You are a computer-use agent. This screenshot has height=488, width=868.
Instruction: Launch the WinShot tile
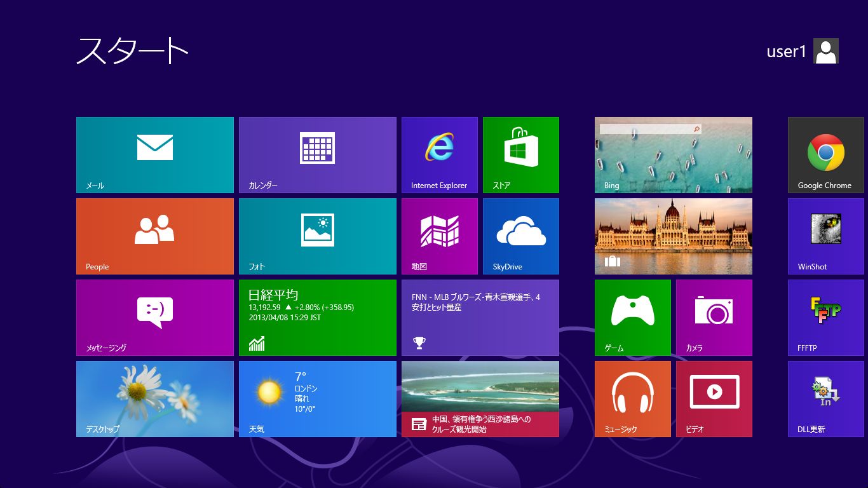[826, 236]
